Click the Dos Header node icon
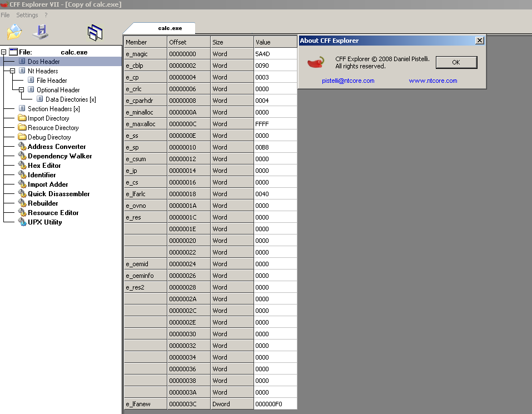Screen dimensions: 532x414 click(x=22, y=61)
